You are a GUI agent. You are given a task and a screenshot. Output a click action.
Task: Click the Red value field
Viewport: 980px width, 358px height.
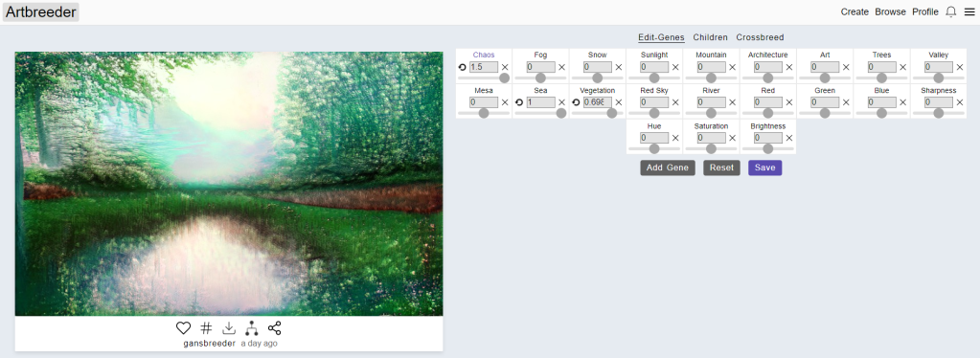click(x=768, y=102)
